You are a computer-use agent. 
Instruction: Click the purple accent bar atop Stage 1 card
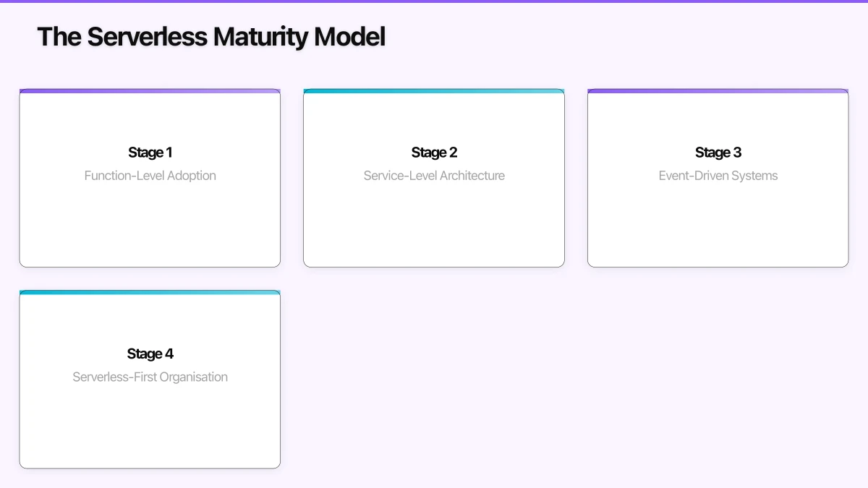pos(150,91)
